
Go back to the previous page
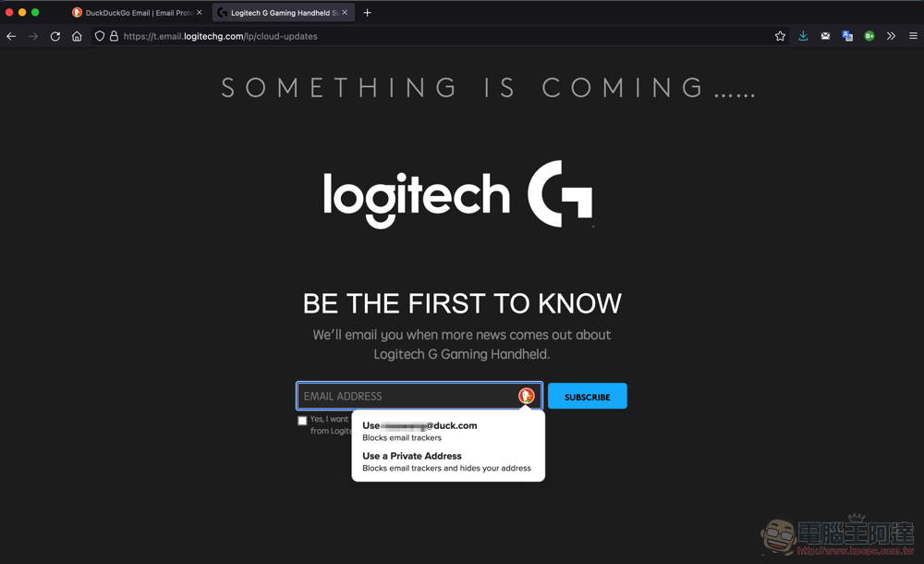(x=11, y=37)
